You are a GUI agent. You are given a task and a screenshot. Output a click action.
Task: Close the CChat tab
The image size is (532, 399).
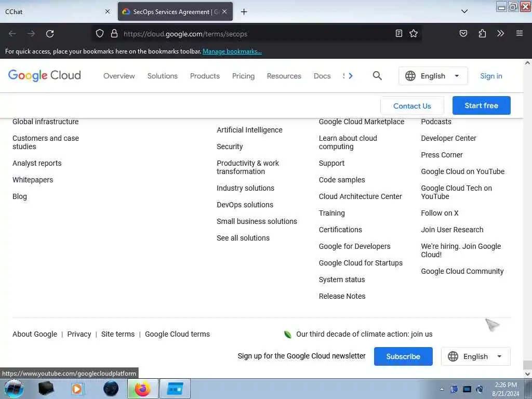pos(108,11)
